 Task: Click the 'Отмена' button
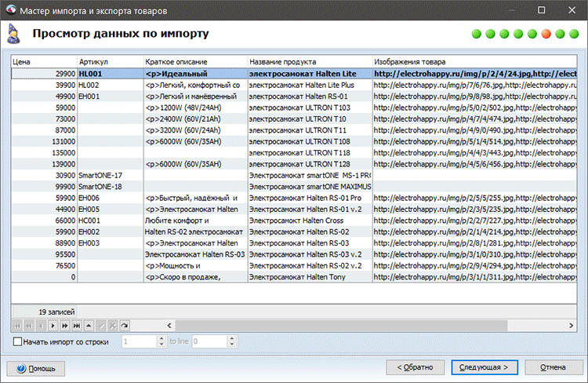[554, 367]
